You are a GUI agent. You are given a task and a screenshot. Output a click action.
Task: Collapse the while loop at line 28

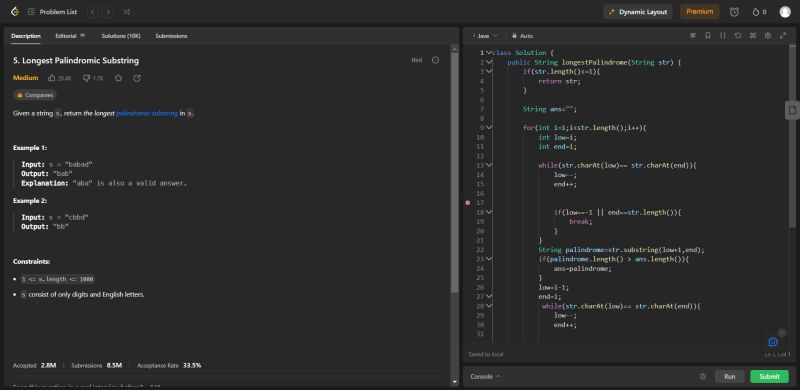click(x=489, y=306)
